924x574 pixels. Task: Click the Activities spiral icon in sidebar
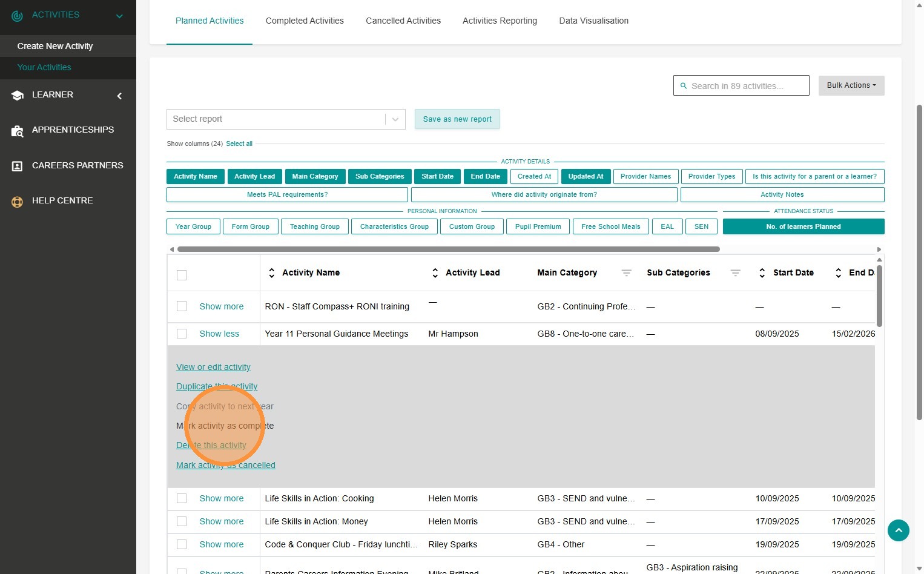click(x=17, y=16)
